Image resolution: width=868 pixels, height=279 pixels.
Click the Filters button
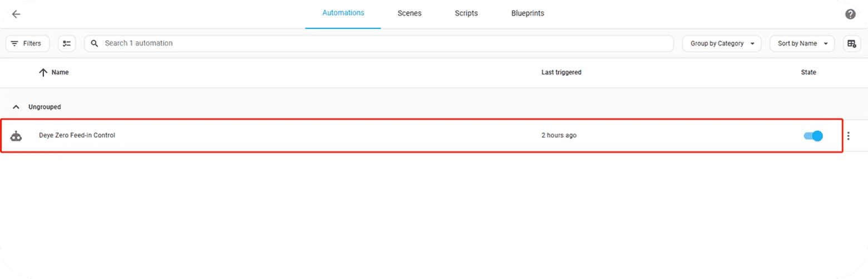pyautogui.click(x=27, y=43)
